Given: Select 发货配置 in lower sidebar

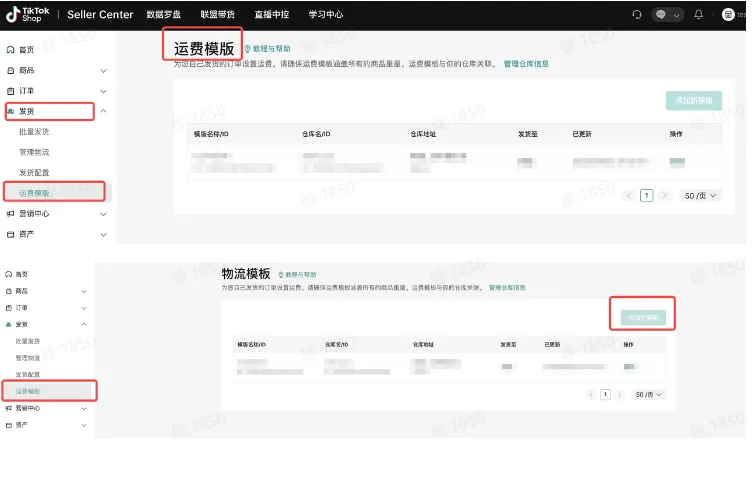Looking at the screenshot, I should (27, 375).
